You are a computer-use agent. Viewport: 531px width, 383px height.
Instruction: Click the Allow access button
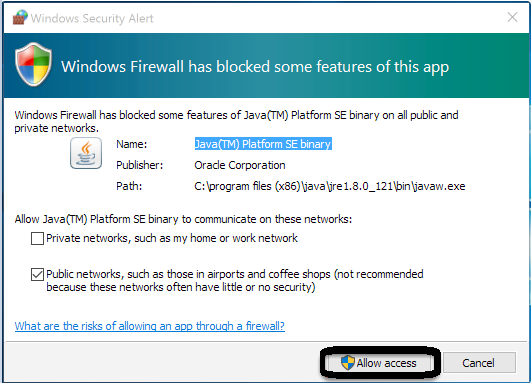(379, 362)
